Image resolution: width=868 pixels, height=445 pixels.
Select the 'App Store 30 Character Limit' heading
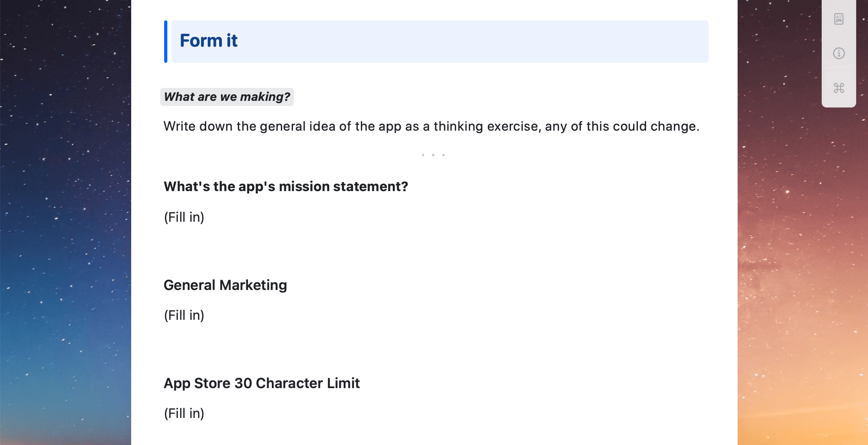[x=262, y=383]
